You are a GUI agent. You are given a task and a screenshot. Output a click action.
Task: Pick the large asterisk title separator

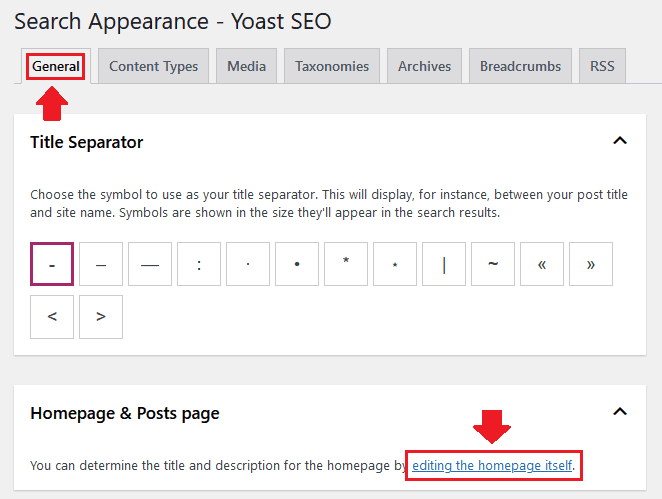tap(346, 264)
